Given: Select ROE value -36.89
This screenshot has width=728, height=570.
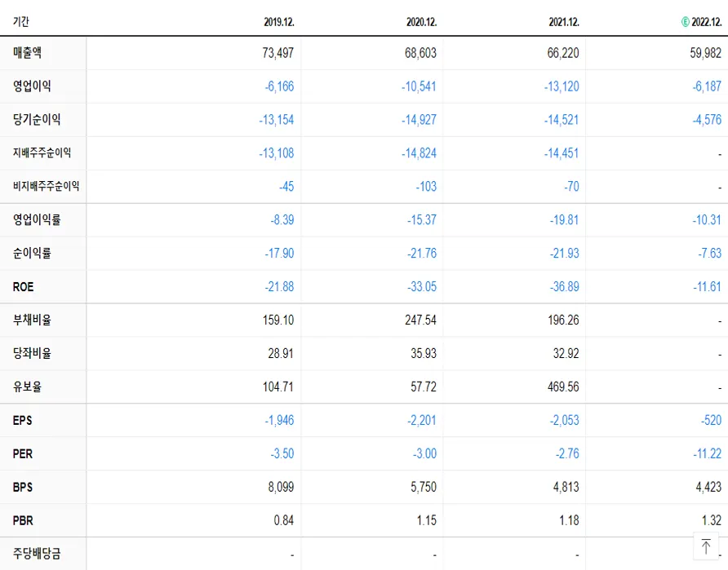Looking at the screenshot, I should click(565, 286).
